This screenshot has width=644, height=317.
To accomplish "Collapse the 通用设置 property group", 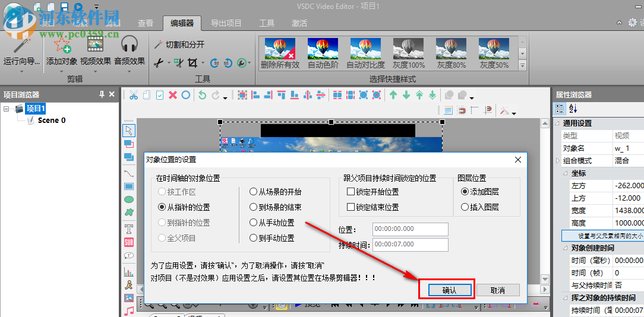I will click(557, 123).
